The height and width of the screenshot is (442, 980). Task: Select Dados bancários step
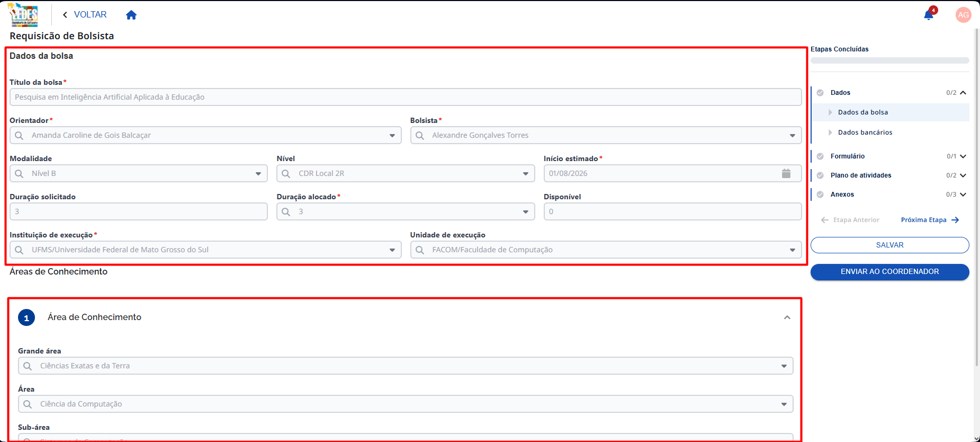pyautogui.click(x=865, y=132)
